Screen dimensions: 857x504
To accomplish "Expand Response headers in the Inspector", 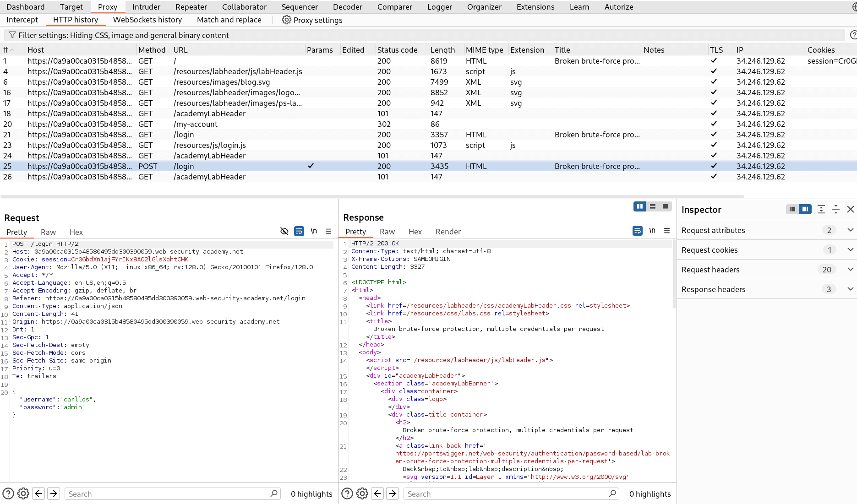I will click(851, 289).
